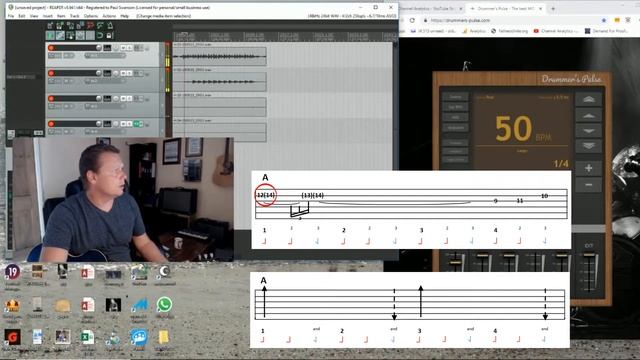Solo the fourth REAPER track

(x=129, y=124)
